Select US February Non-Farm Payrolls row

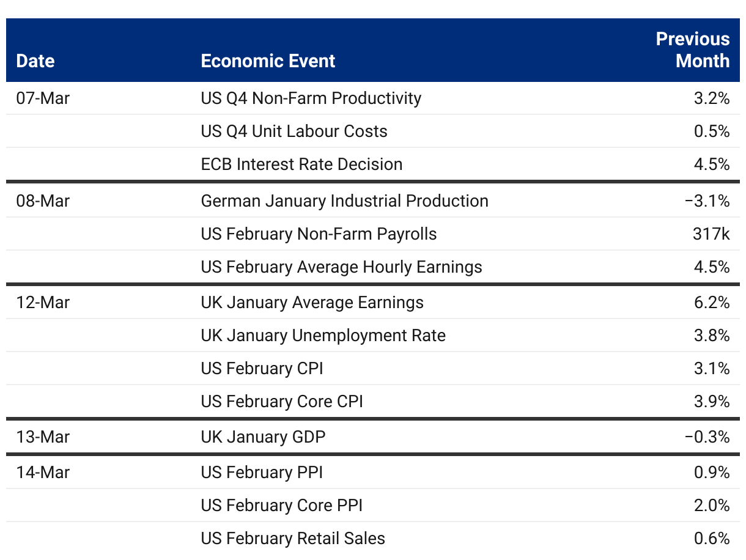coord(373,234)
